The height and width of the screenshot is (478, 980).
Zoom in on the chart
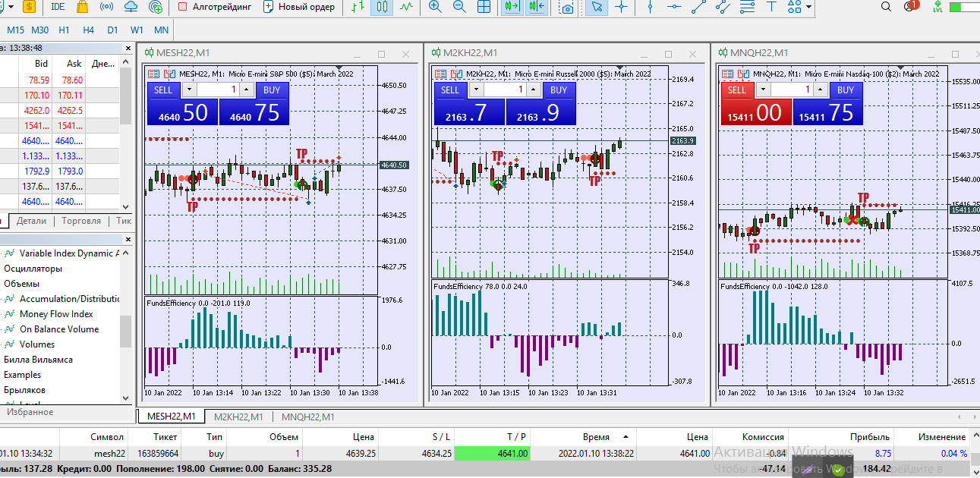click(x=435, y=7)
